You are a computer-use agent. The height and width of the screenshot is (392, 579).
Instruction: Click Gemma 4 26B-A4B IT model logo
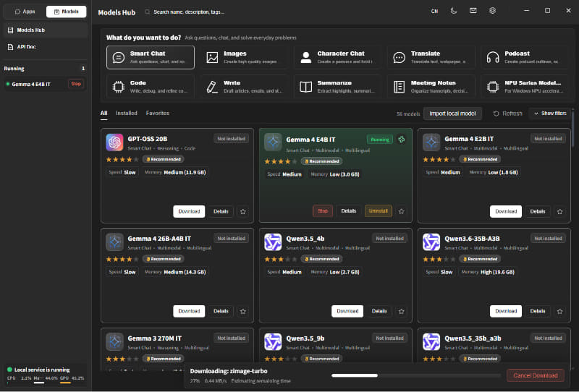click(x=114, y=242)
